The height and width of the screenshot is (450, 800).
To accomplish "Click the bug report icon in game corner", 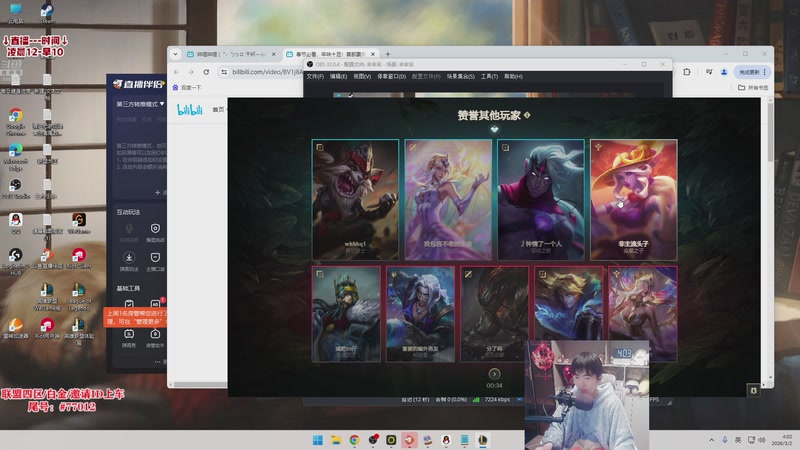I will pyautogui.click(x=754, y=390).
